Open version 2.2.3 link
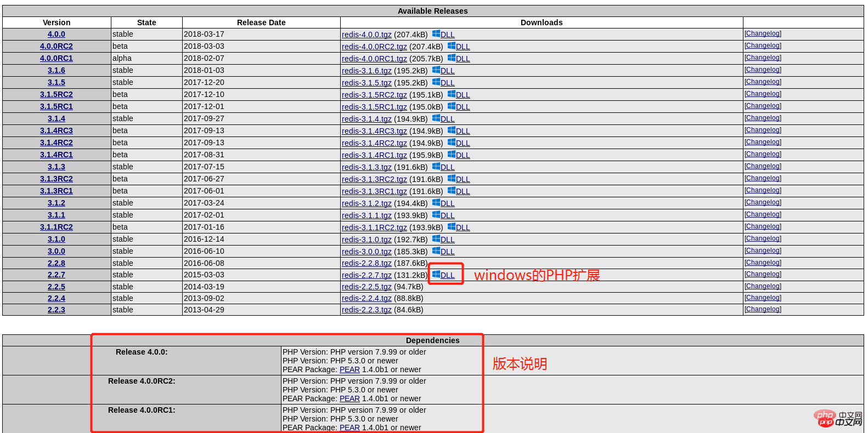The height and width of the screenshot is (433, 868). [57, 310]
